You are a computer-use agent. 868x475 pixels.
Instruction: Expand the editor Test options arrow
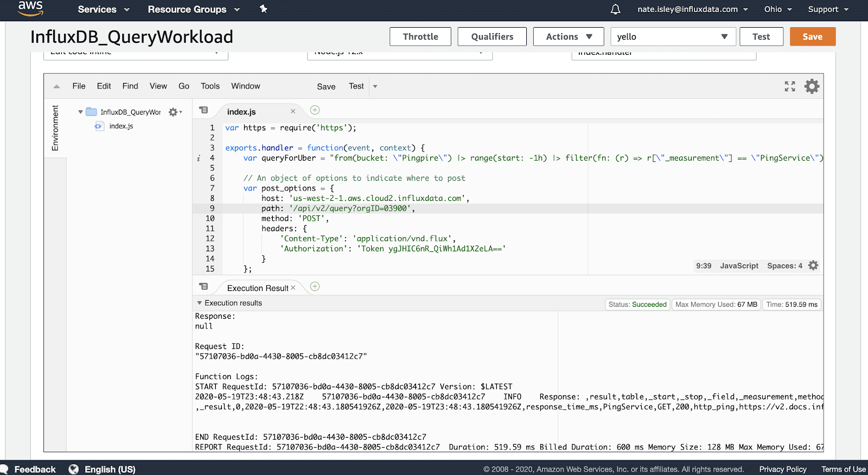pyautogui.click(x=375, y=86)
